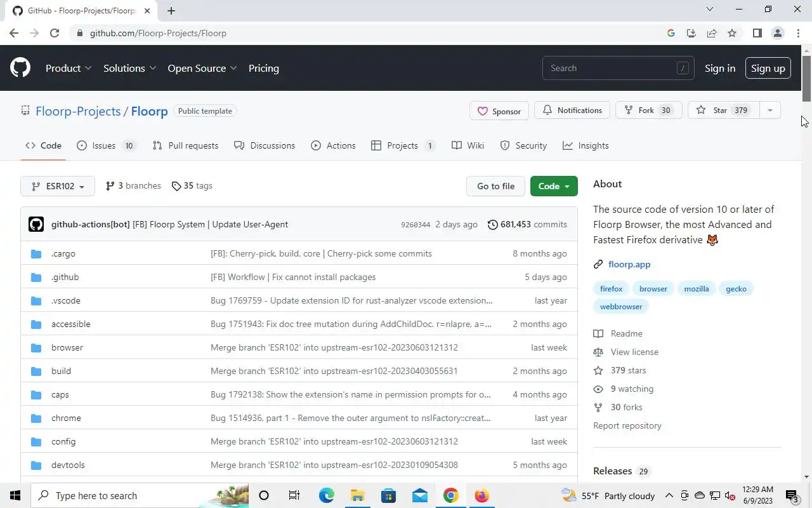Screen dimensions: 812x508
Task: Open Firefox from the taskbar
Action: (x=482, y=495)
